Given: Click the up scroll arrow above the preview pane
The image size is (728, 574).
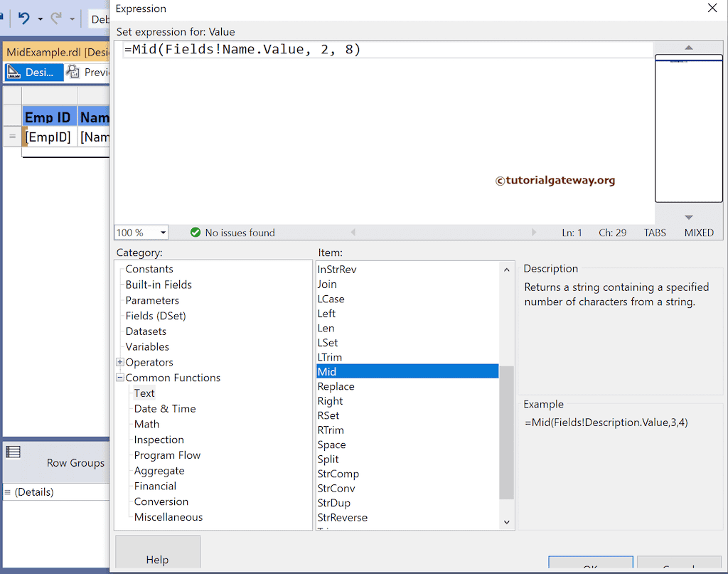Looking at the screenshot, I should (687, 48).
